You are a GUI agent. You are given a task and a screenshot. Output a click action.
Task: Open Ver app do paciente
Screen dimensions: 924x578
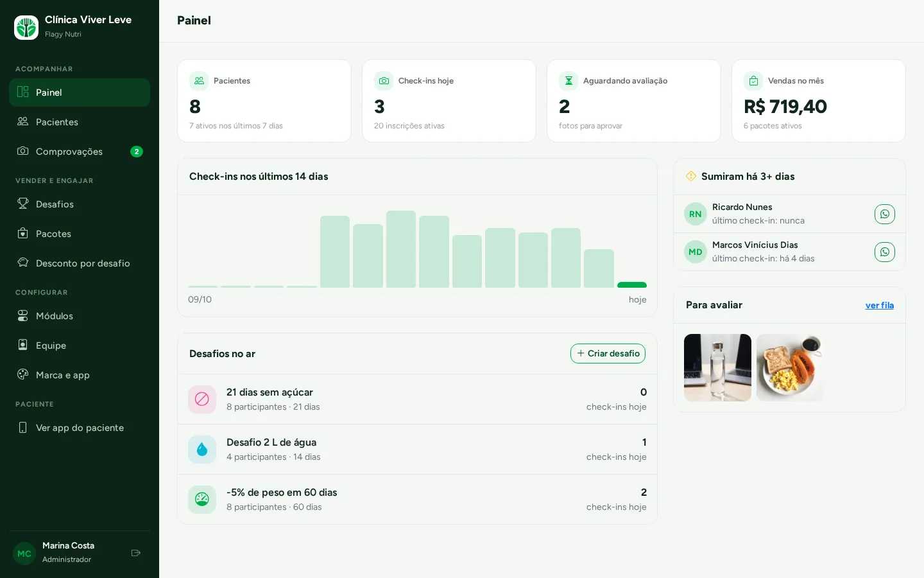[x=80, y=428]
